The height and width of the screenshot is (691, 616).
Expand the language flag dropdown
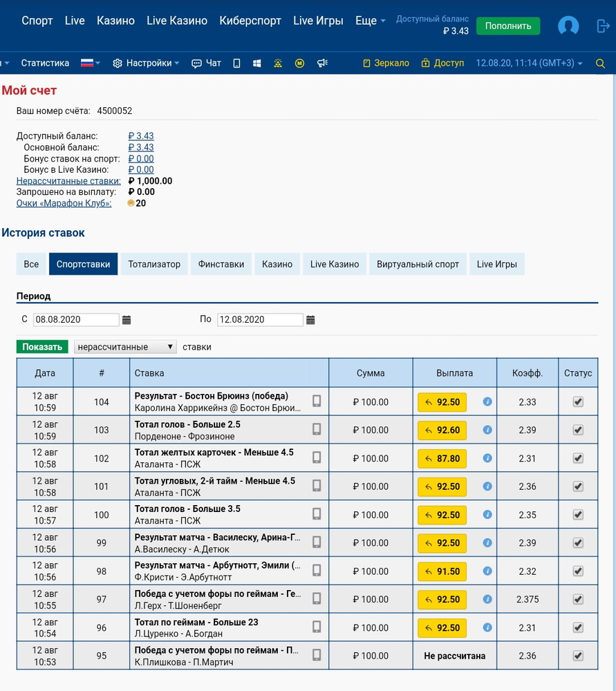click(x=91, y=64)
